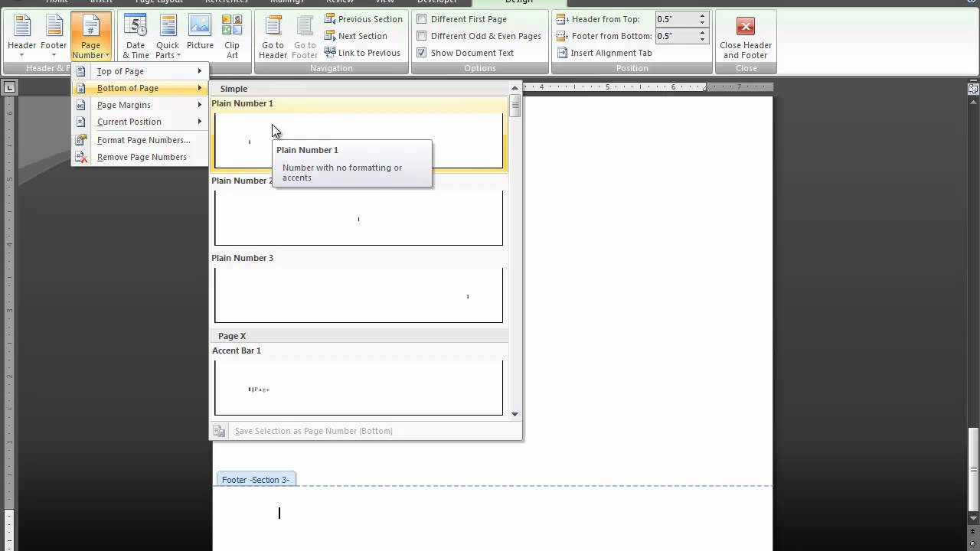Screen dimensions: 980x551
Task: Select Bottom of Page menu item
Action: coord(140,88)
